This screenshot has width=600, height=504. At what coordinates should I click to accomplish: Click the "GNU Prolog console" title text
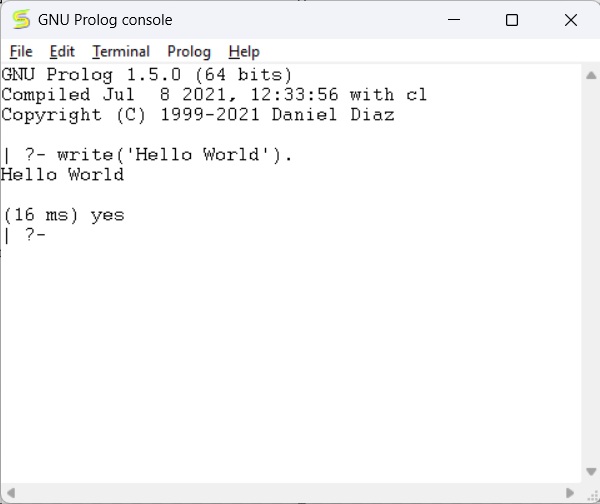[x=105, y=20]
